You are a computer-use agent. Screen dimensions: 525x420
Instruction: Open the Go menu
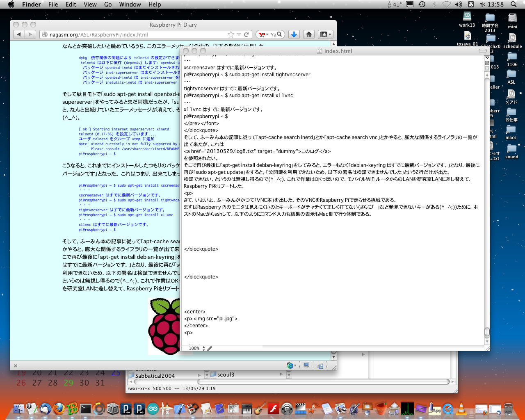[x=108, y=5]
